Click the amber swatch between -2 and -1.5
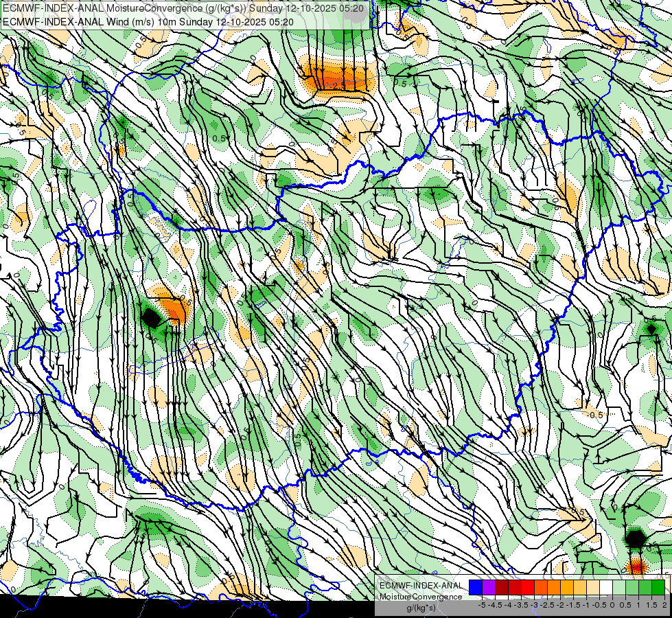This screenshot has width=672, height=618. pos(567,587)
